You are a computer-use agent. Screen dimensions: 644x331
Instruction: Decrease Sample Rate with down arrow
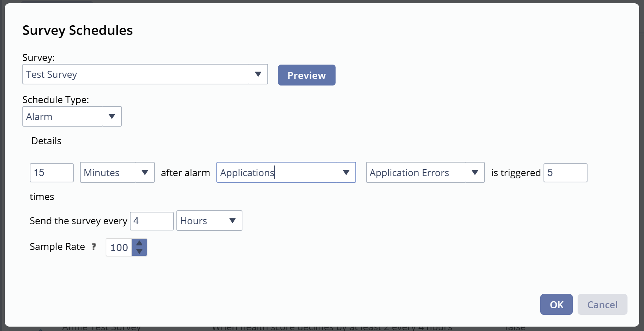click(x=139, y=251)
